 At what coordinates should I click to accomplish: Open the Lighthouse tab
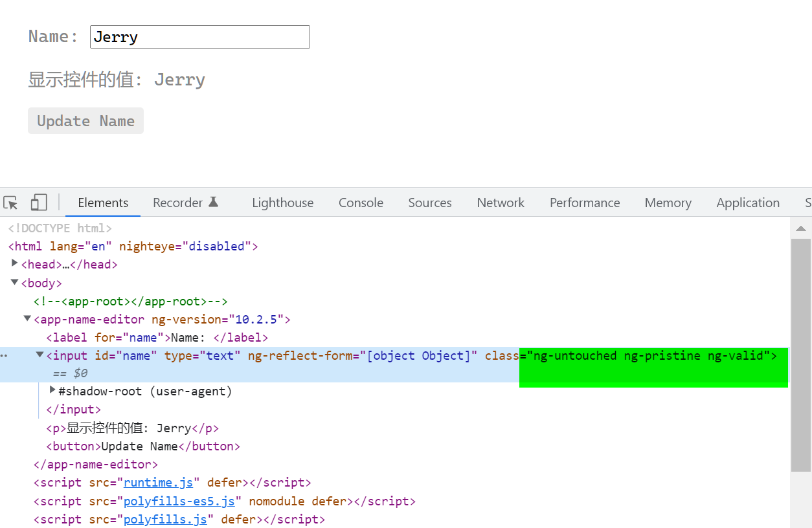click(283, 203)
